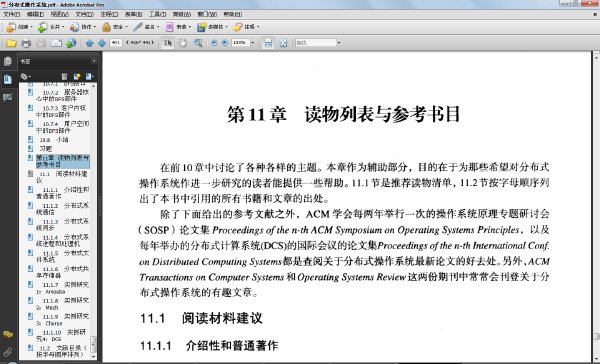Open the 帮助 (Help) menu
Image resolution: width=600 pixels, height=364 pixels.
pos(232,14)
